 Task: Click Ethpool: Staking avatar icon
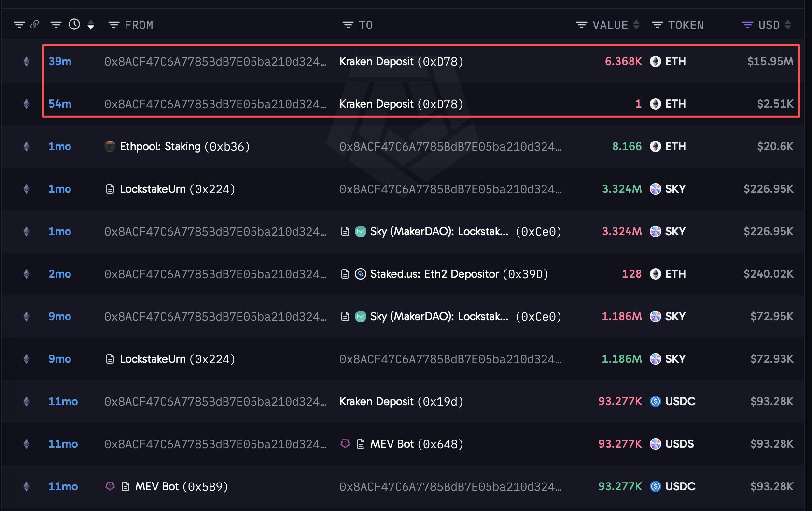(110, 146)
